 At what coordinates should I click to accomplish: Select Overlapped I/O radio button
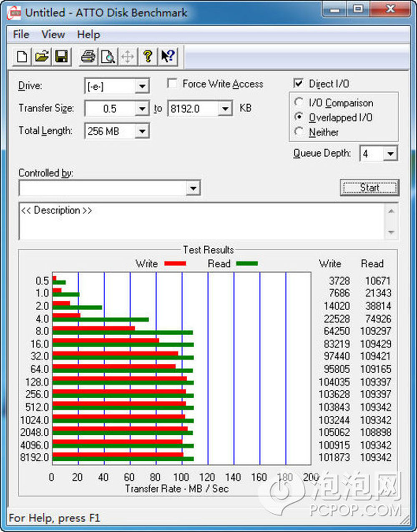click(x=299, y=117)
